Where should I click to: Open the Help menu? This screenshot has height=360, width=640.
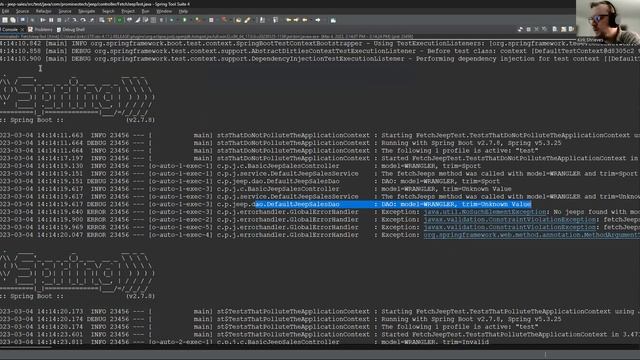coord(183,11)
